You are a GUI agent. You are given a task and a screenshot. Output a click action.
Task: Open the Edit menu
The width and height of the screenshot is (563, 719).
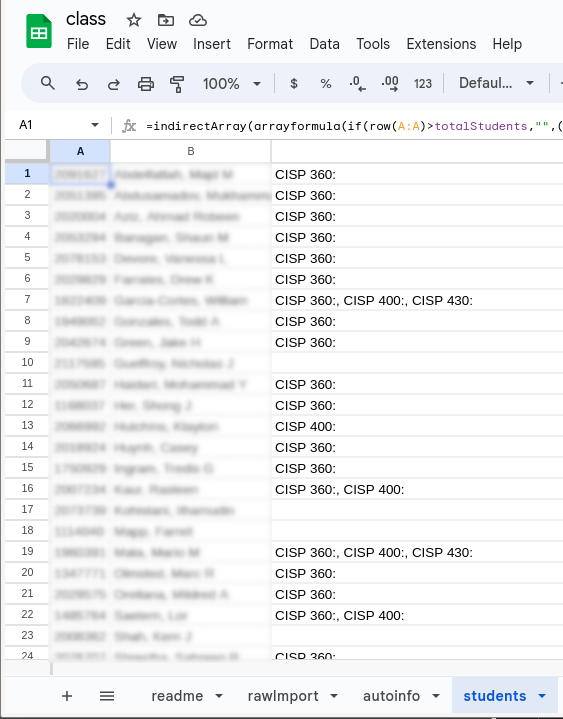118,44
